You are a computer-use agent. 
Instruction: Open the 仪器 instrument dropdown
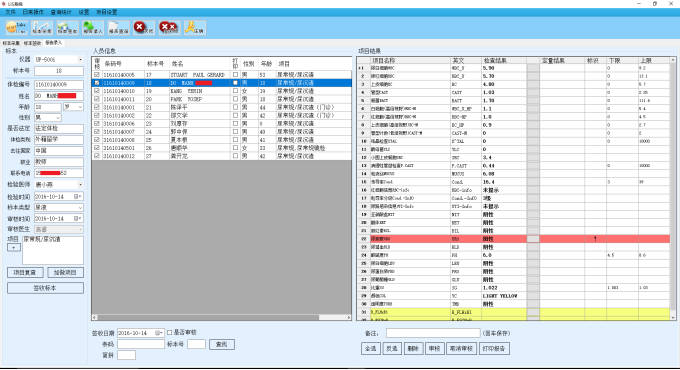pyautogui.click(x=81, y=59)
